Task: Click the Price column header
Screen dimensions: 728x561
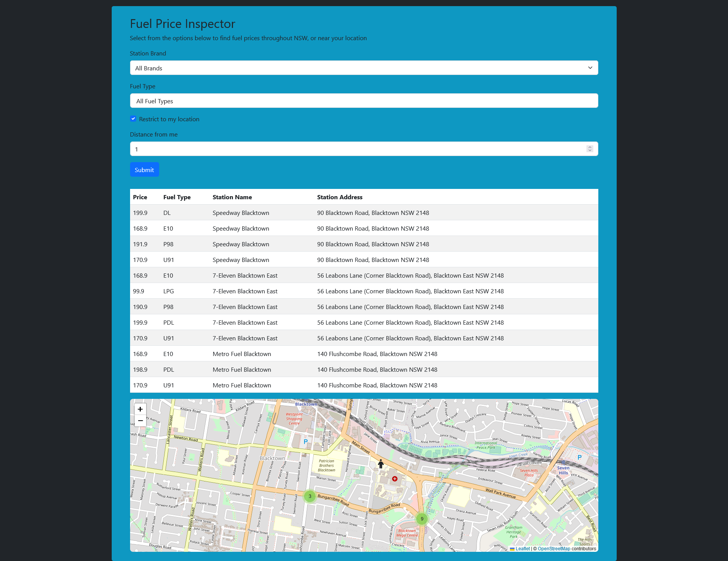Action: pos(140,197)
